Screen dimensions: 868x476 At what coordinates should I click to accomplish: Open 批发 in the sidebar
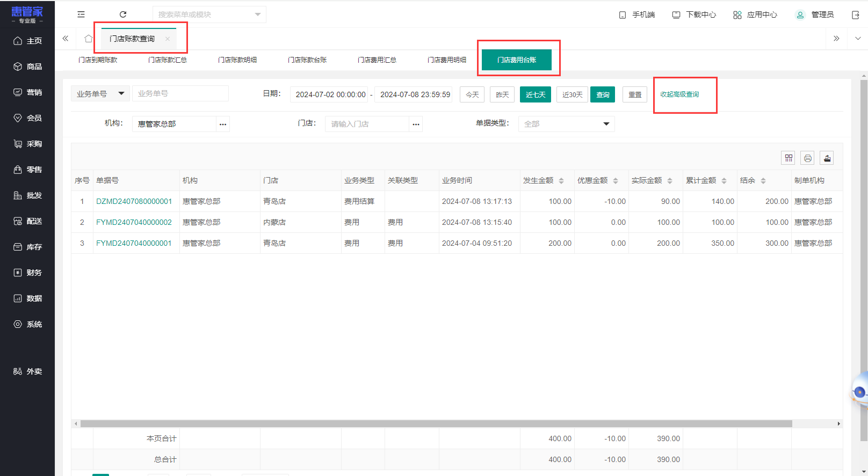tap(27, 195)
